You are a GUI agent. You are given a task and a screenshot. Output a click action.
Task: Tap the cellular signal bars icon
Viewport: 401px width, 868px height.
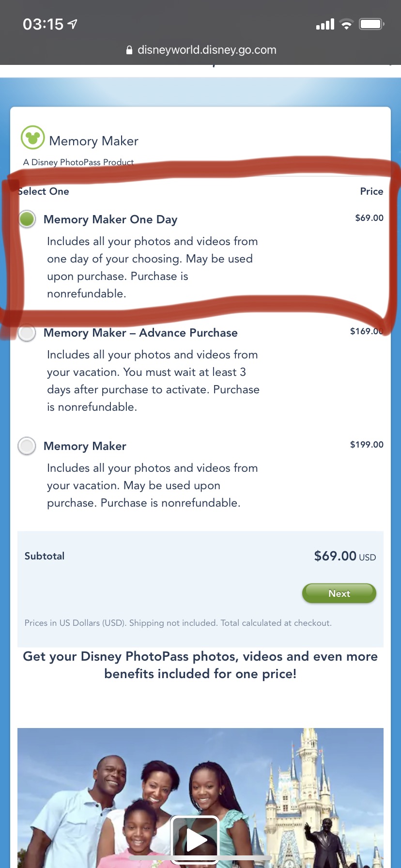click(325, 24)
